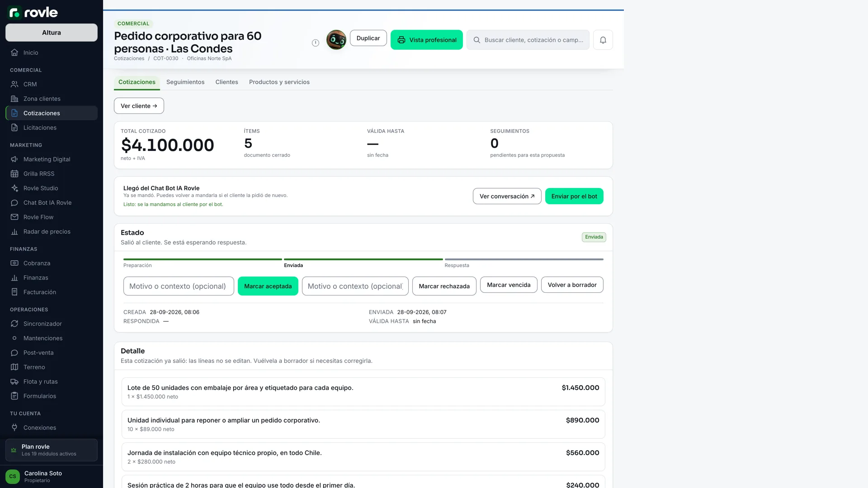Image resolution: width=868 pixels, height=488 pixels.
Task: Open the notifications bell icon
Action: (x=603, y=40)
